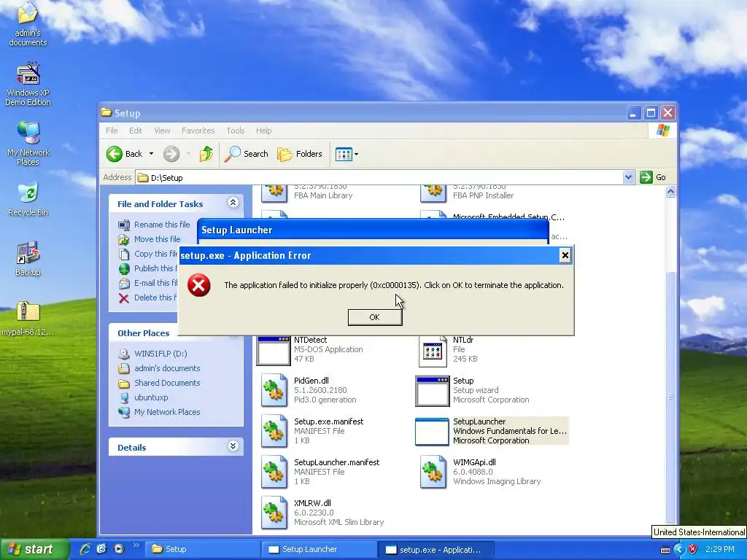Click the Copy this file icon
The height and width of the screenshot is (560, 747).
pos(124,254)
